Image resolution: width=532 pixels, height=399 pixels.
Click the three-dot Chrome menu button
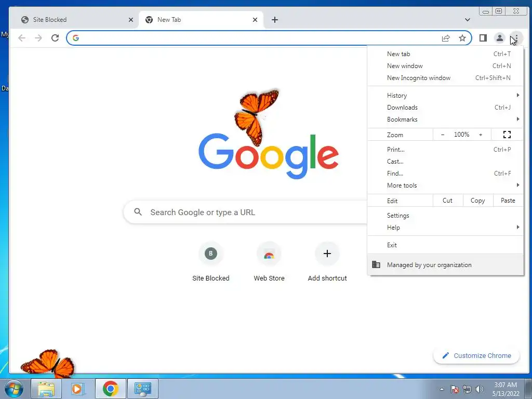[x=516, y=38]
